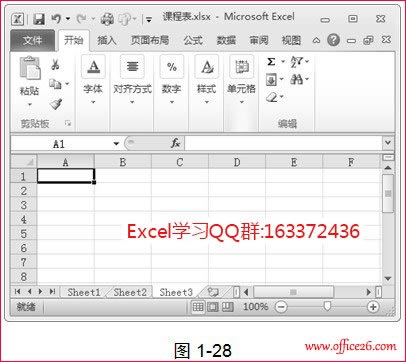Click the Copy icon
Image resolution: width=406 pixels, height=362 pixels.
point(55,84)
